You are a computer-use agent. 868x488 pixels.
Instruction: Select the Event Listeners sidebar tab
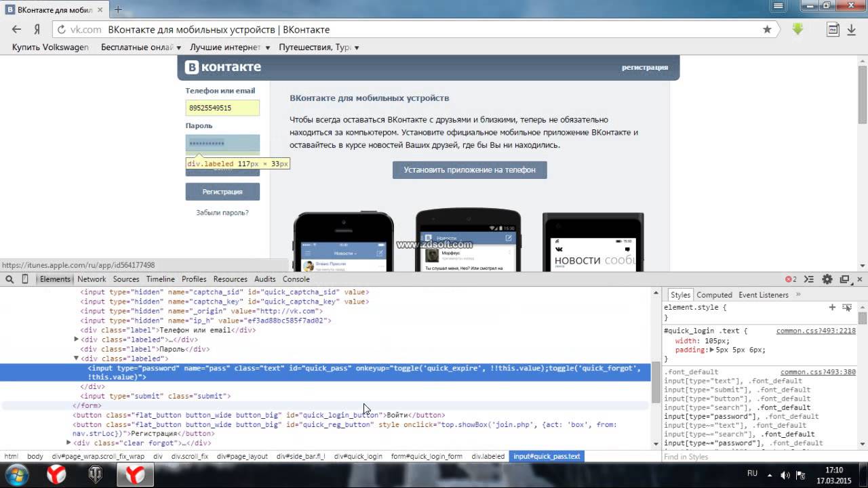(x=764, y=295)
